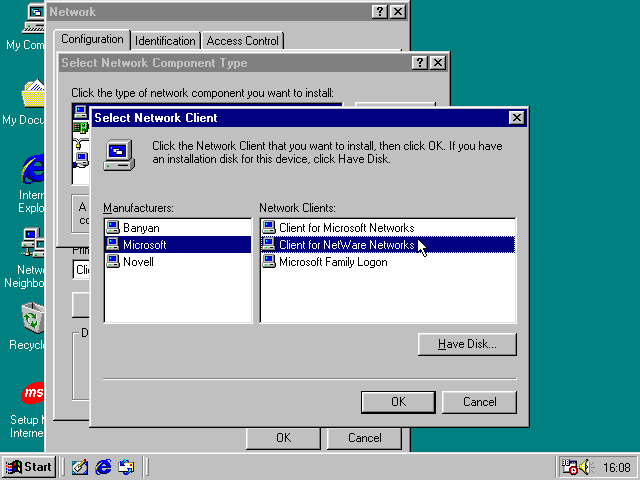
Task: Click the Microsoft manufacturer icon
Action: 113,244
